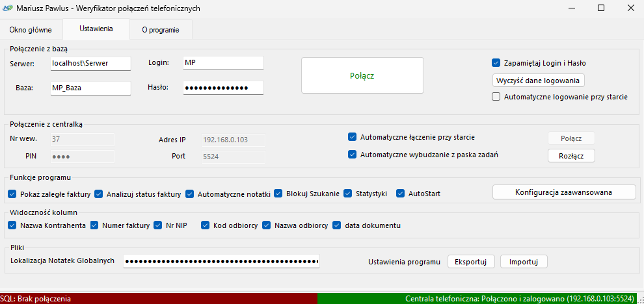Viewport: 644px width, 304px height.
Task: Disable the Blokuj Szukanie option
Action: point(279,194)
